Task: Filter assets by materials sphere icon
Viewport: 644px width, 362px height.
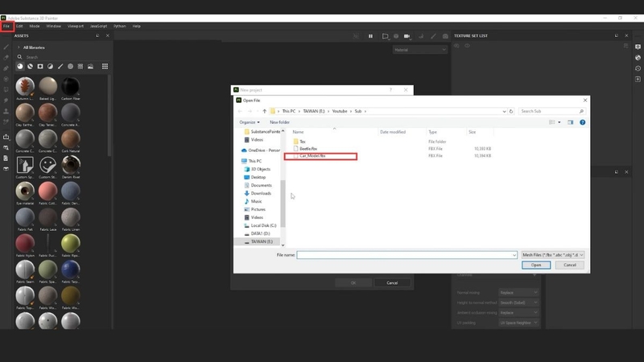Action: 20,67
